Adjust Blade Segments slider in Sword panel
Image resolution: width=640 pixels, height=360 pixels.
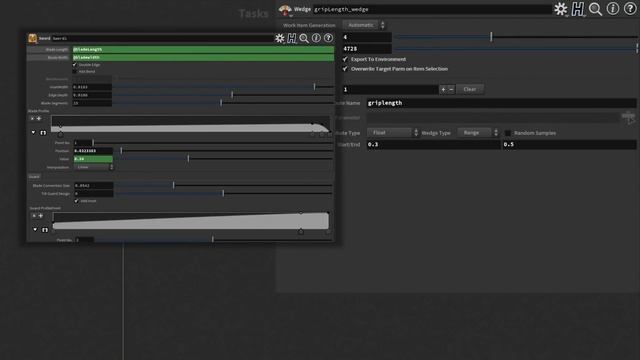pyautogui.click(x=223, y=103)
